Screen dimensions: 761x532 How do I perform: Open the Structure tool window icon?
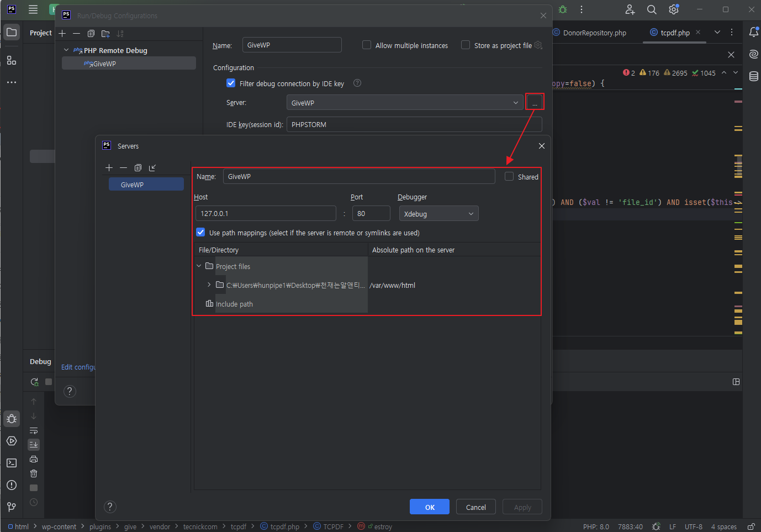point(12,60)
